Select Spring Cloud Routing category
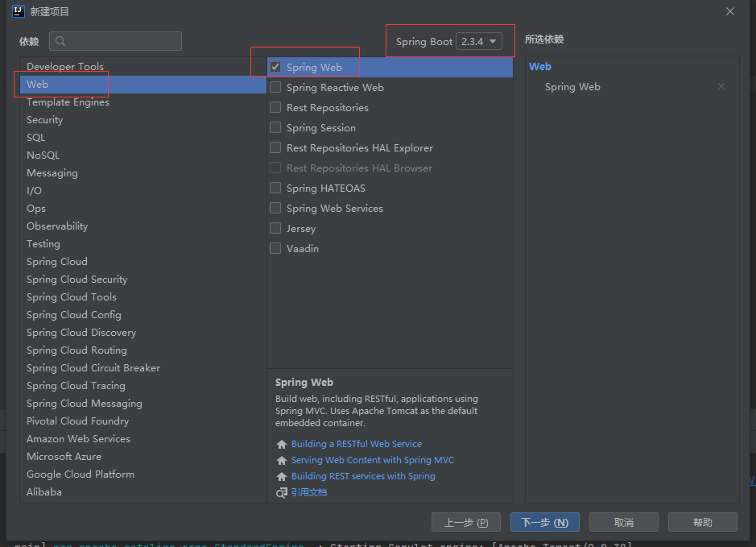756x547 pixels. coord(143,350)
